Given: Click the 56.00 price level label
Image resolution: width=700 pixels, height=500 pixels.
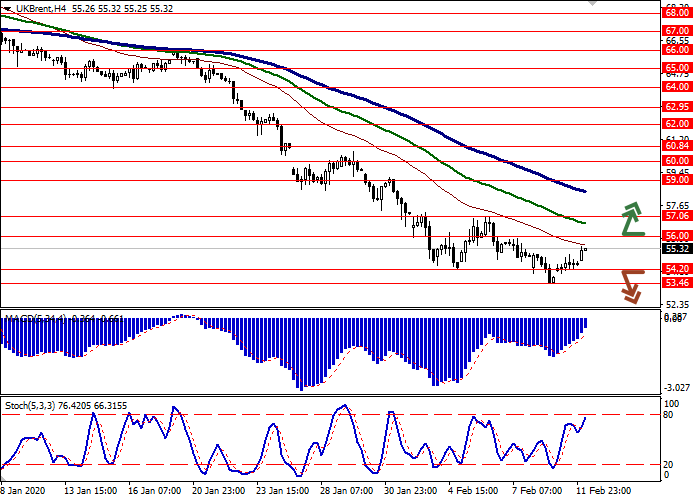Looking at the screenshot, I should [677, 236].
